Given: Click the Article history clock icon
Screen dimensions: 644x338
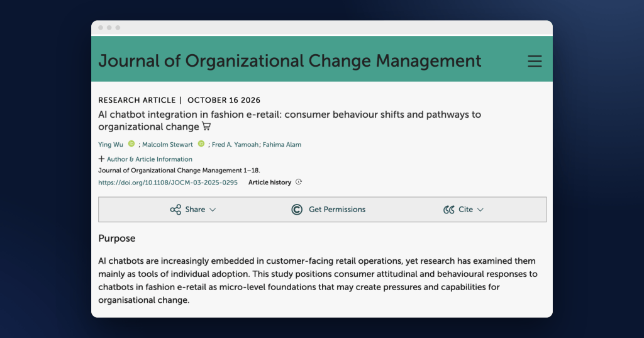Looking at the screenshot, I should coord(299,182).
